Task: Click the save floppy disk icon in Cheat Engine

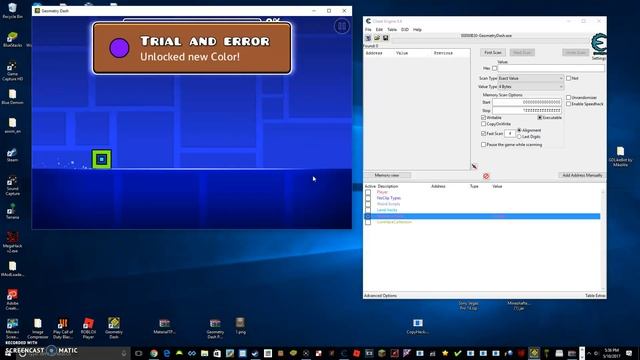Action: click(385, 38)
